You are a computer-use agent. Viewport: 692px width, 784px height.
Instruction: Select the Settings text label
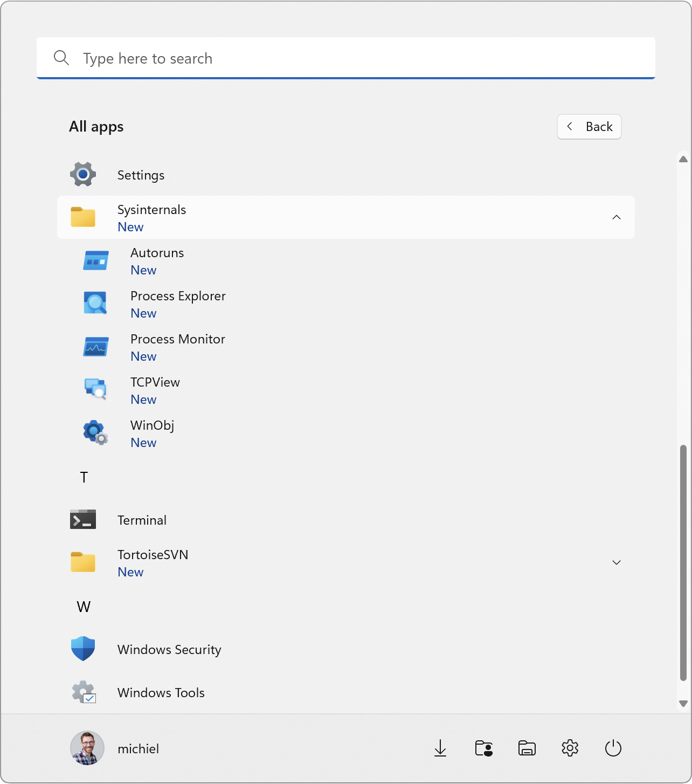tap(141, 175)
